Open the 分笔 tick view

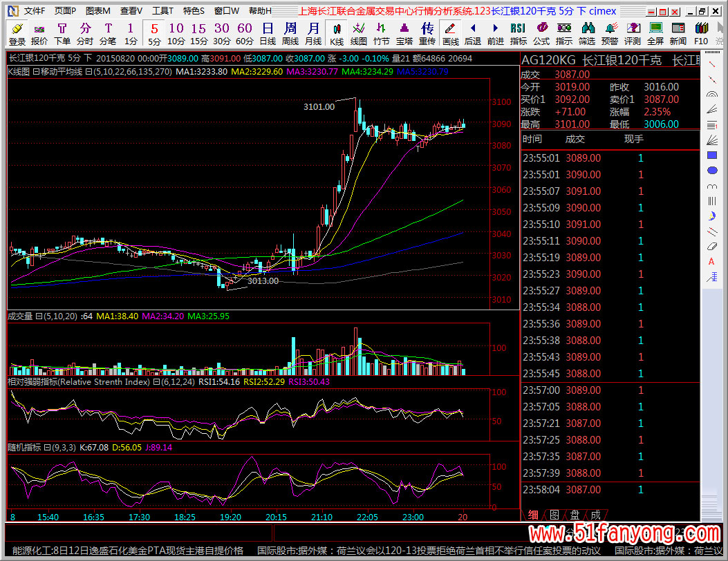[108, 34]
